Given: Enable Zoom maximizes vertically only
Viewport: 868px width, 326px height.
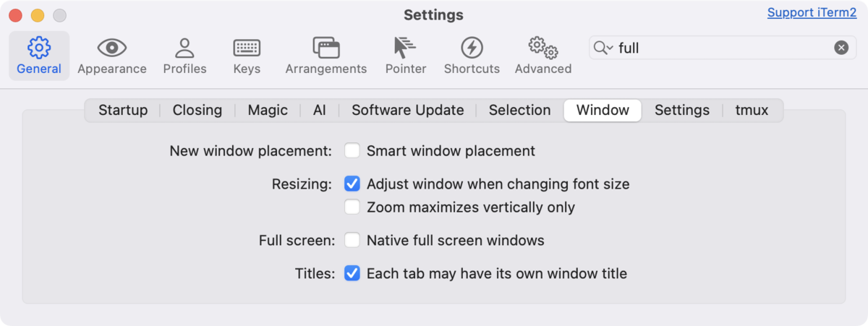Looking at the screenshot, I should (352, 207).
